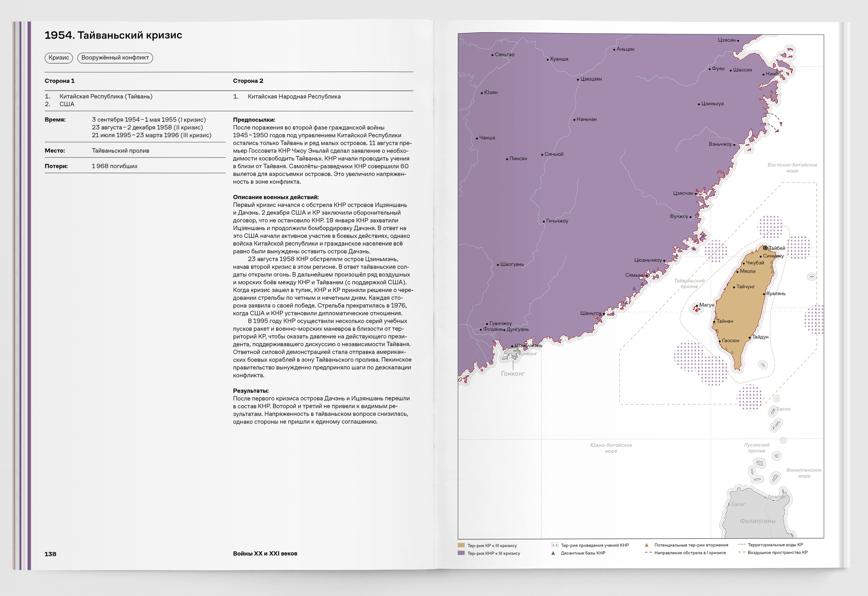This screenshot has width=868, height=596.
Task: Click the Войны XX и XXI веков footer
Action: pyautogui.click(x=265, y=554)
